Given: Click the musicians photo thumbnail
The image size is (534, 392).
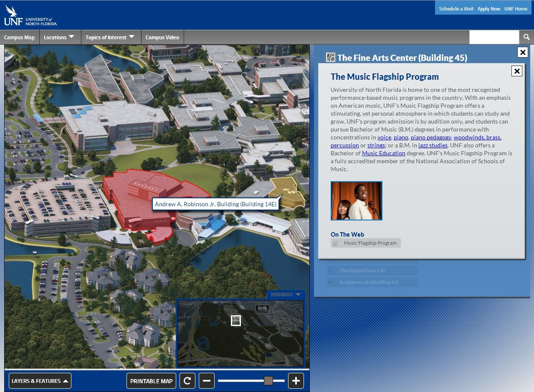Looking at the screenshot, I should 357,201.
